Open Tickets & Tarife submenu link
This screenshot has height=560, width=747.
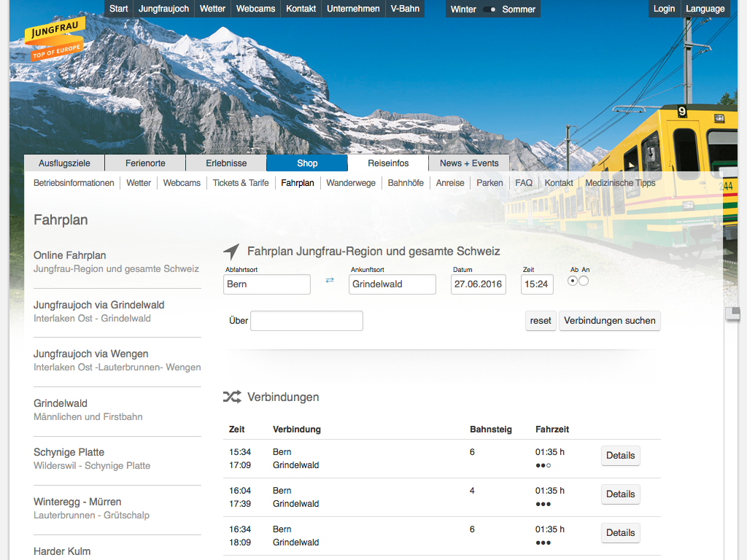click(241, 183)
